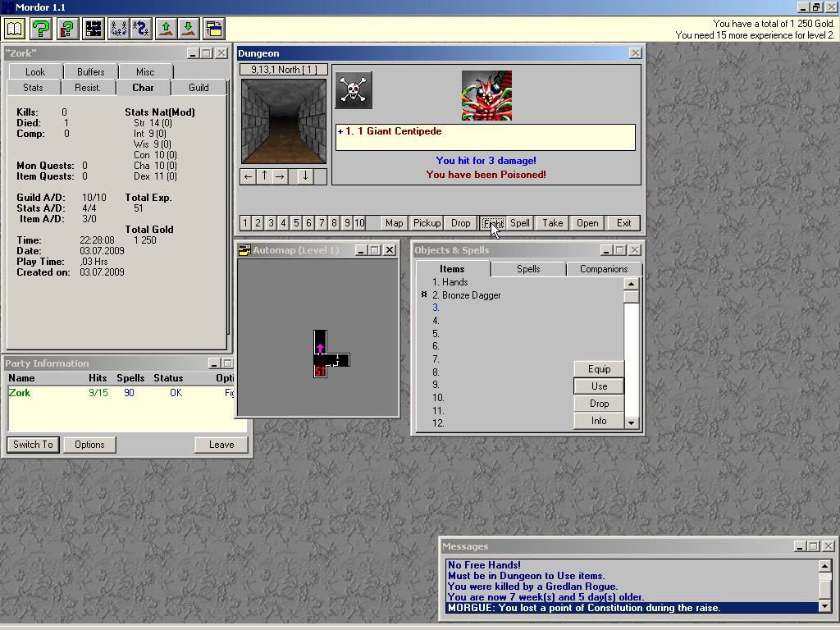The width and height of the screenshot is (840, 630).
Task: Click the go up stairs green arrow icon
Action: [x=167, y=30]
